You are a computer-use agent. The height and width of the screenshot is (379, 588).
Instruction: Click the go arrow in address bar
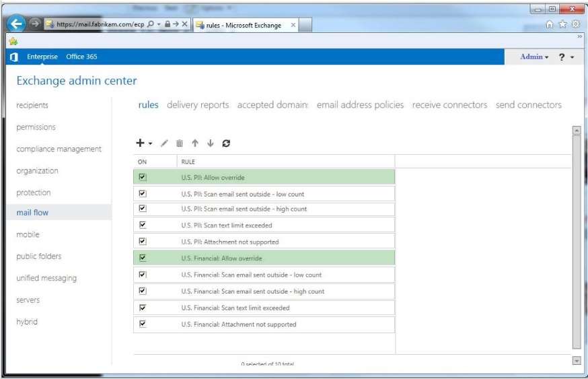click(x=176, y=24)
